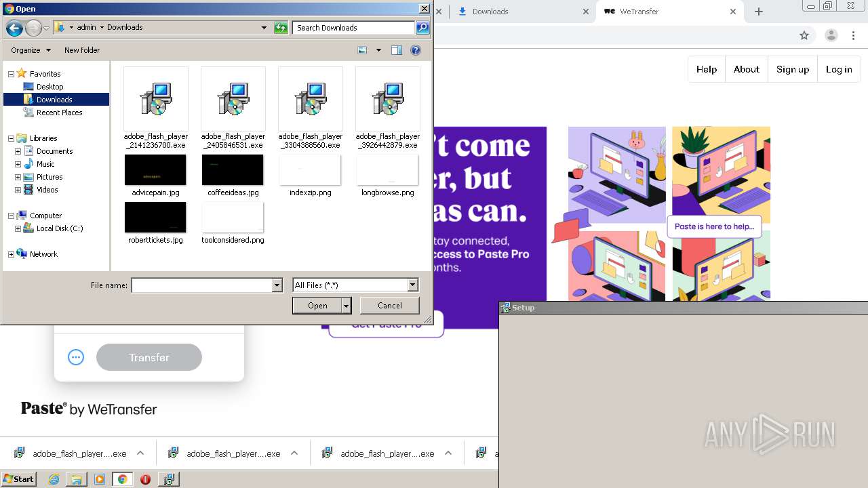Expand the Network tree node
This screenshot has height=488, width=868.
click(11, 254)
